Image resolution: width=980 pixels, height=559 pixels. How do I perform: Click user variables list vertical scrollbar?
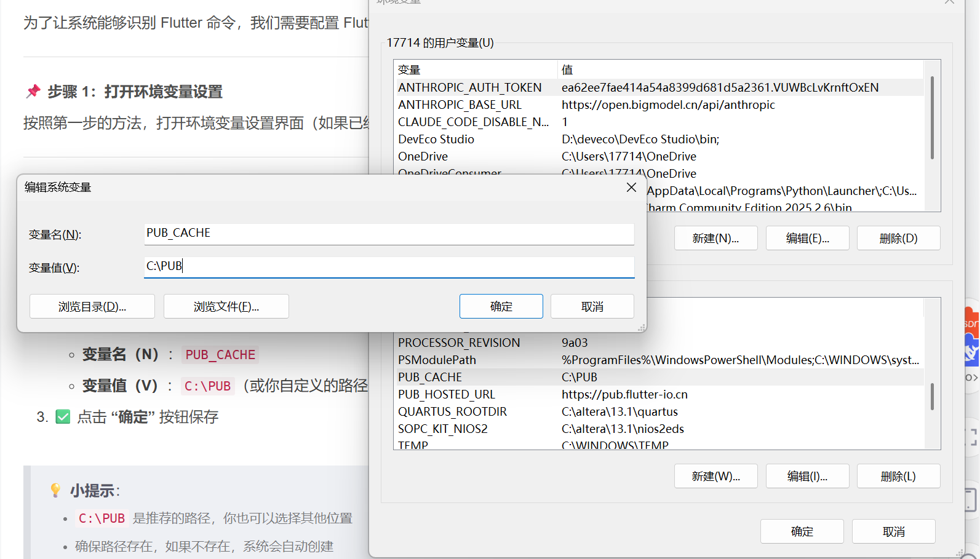pyautogui.click(x=932, y=117)
